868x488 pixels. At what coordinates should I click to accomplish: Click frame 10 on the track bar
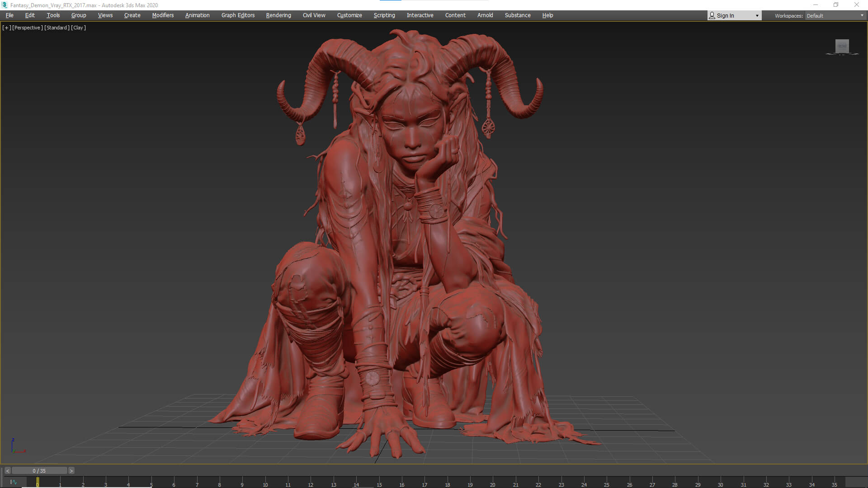(265, 482)
